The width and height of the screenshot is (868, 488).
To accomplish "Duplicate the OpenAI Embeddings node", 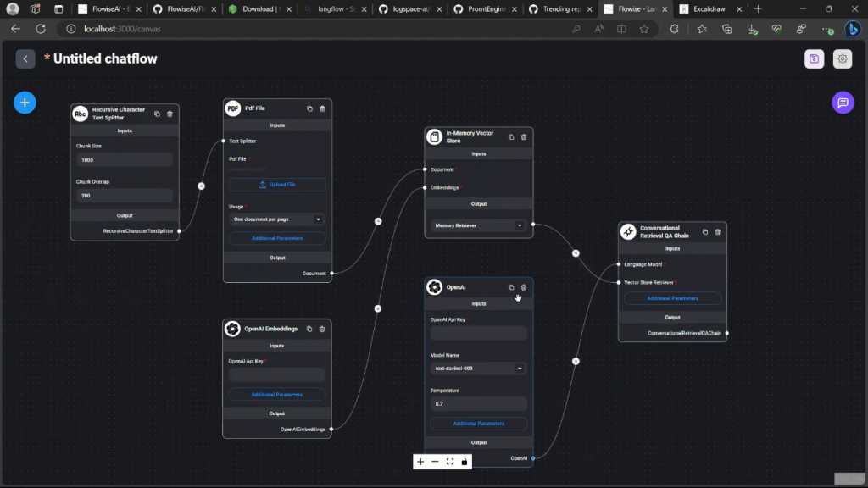I will click(x=309, y=329).
